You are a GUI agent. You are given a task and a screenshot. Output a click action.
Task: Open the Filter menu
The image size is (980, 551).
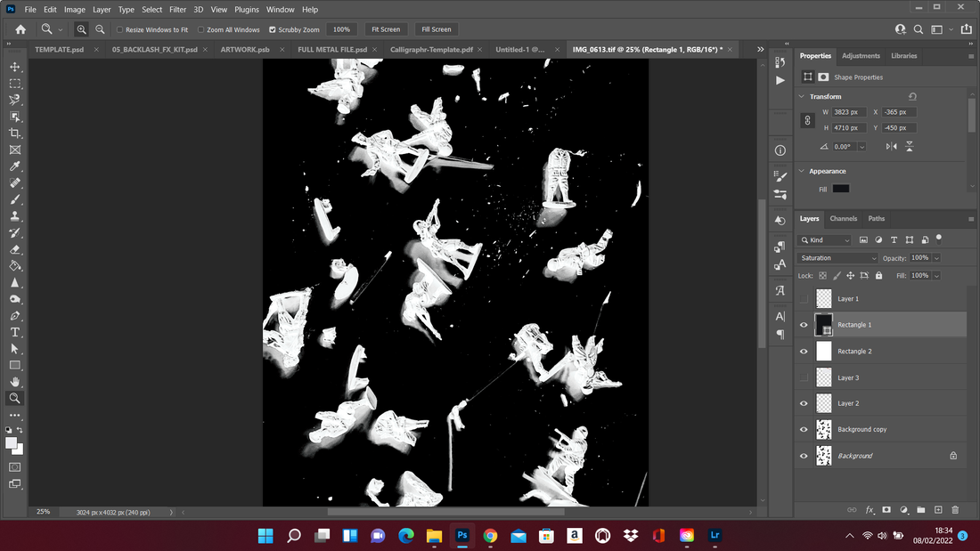[x=177, y=10]
